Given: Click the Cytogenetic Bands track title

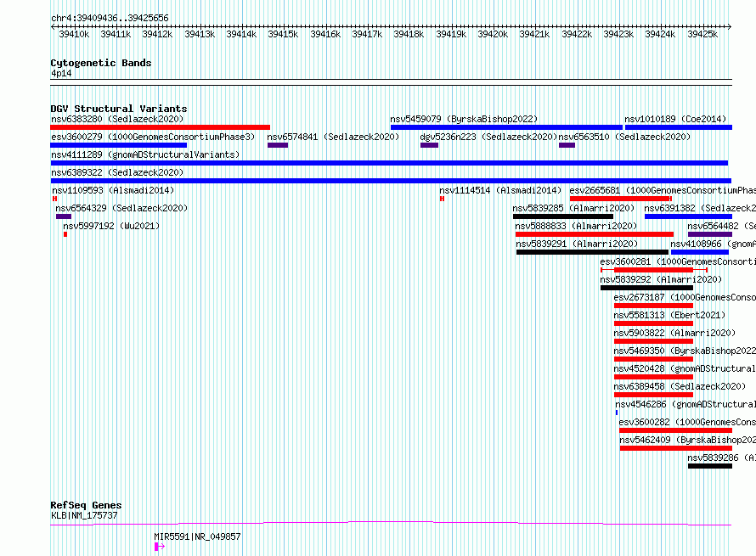Looking at the screenshot, I should click(101, 63).
